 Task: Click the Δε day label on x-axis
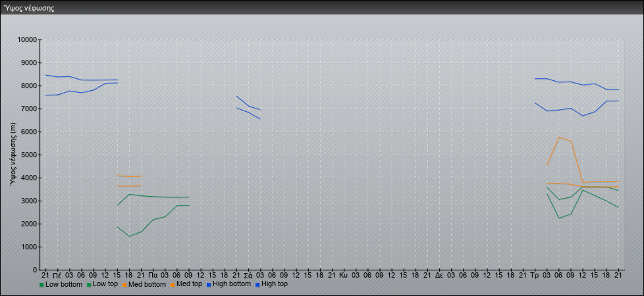439,274
